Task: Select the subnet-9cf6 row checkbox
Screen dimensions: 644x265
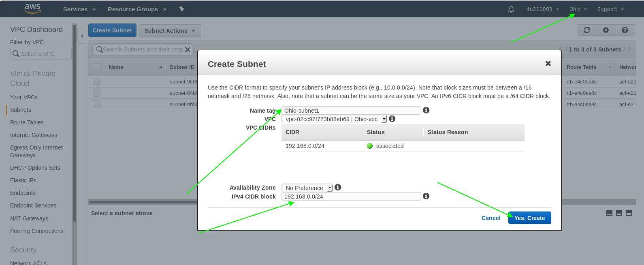Action: click(x=96, y=81)
